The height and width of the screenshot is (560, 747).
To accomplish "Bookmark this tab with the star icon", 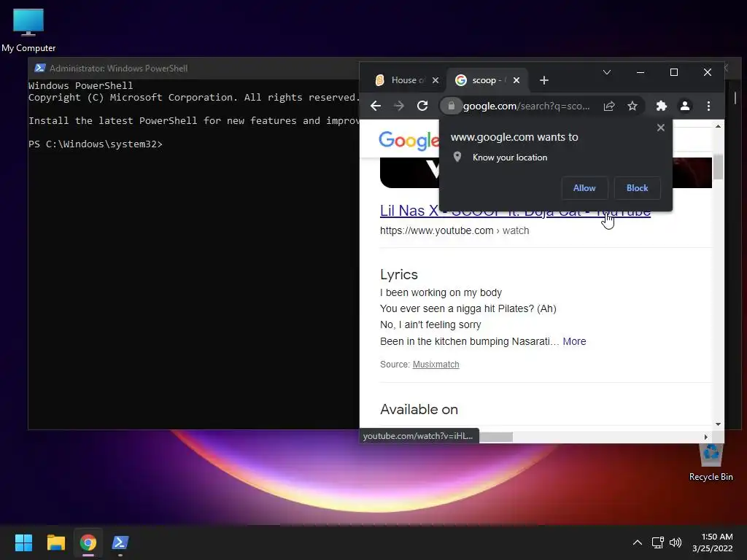I will pos(632,106).
